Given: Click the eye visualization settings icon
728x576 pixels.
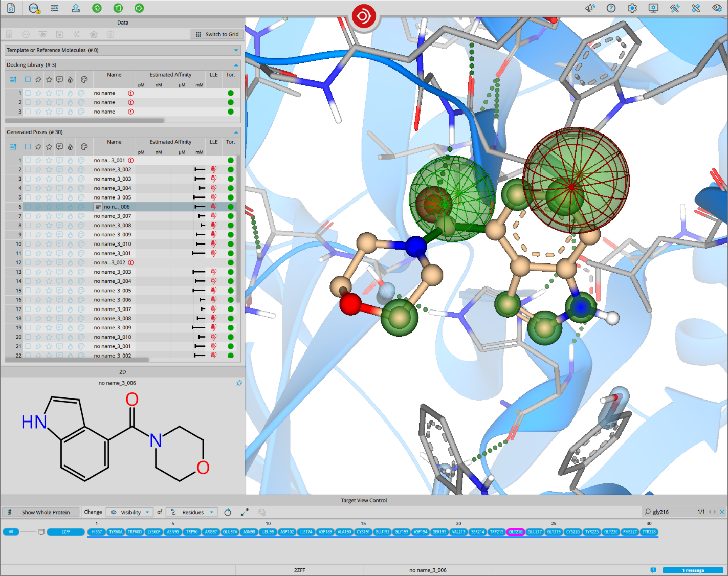Looking at the screenshot, I should click(x=717, y=8).
